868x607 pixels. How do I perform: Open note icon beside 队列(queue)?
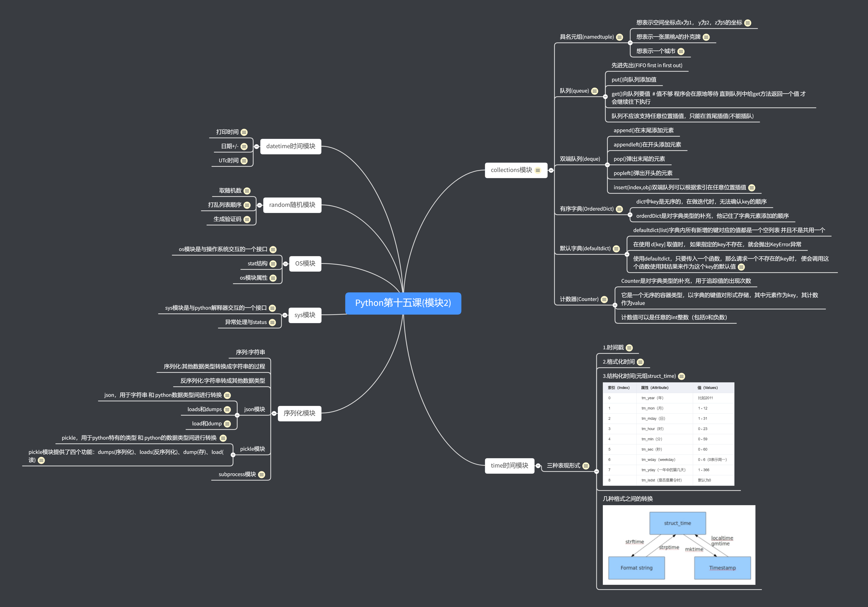click(595, 91)
